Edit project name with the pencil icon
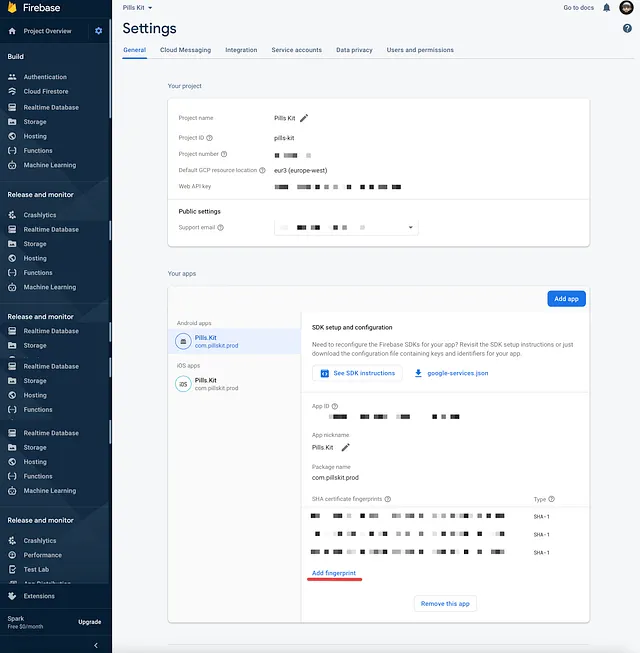This screenshot has height=653, width=640. point(304,118)
